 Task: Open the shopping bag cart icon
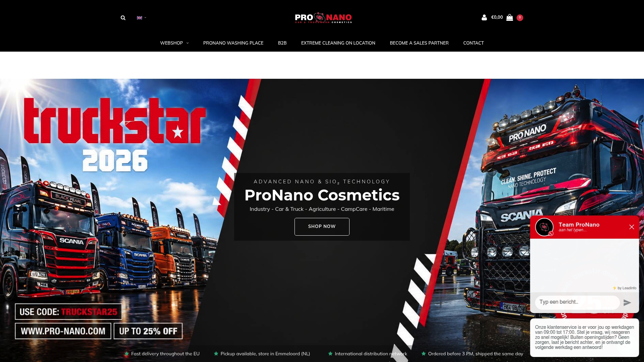click(x=509, y=17)
